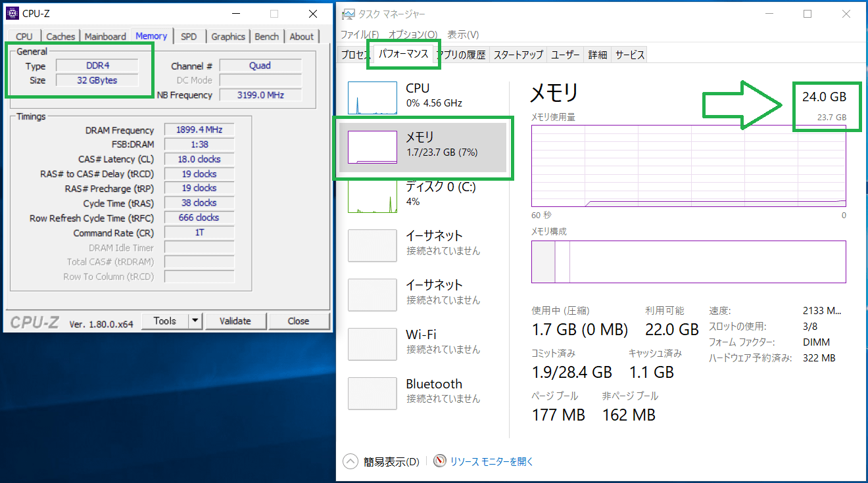This screenshot has height=483, width=868.
Task: Click the Cycle Time value 38 clocks
Action: [199, 203]
